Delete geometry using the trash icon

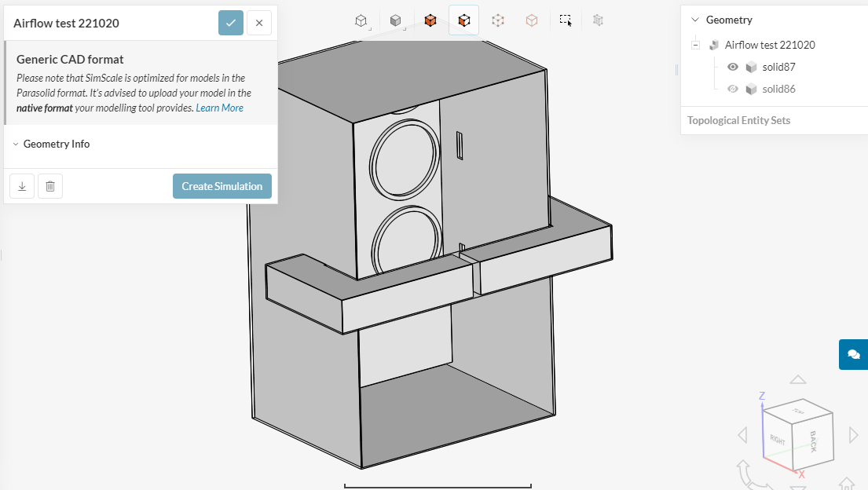click(50, 186)
